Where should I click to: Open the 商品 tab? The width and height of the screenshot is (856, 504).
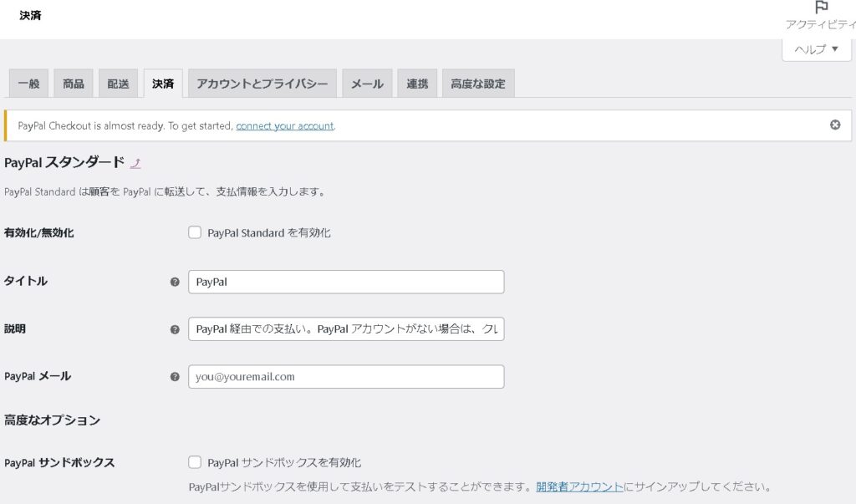74,84
